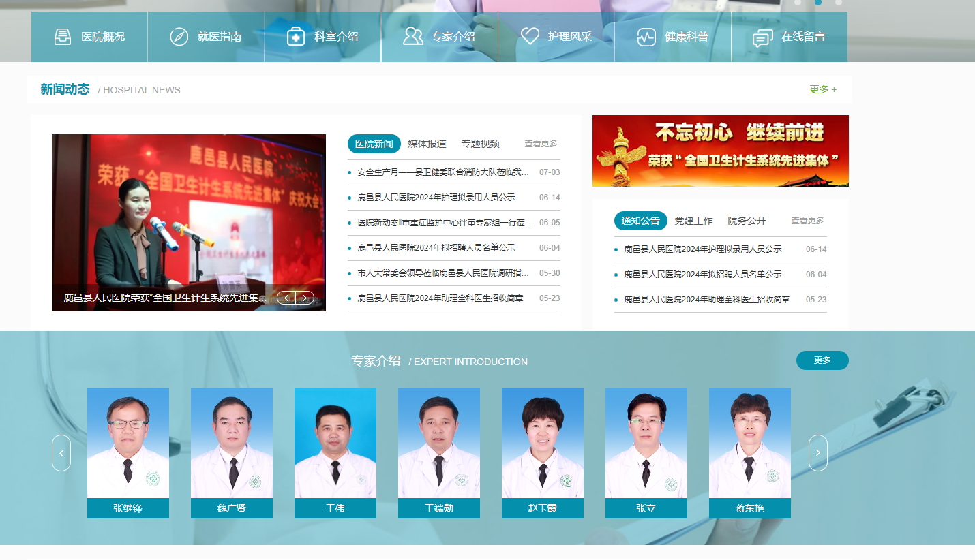Switch to 媒体报道 tab
Screen dimensions: 975x560
tap(427, 144)
